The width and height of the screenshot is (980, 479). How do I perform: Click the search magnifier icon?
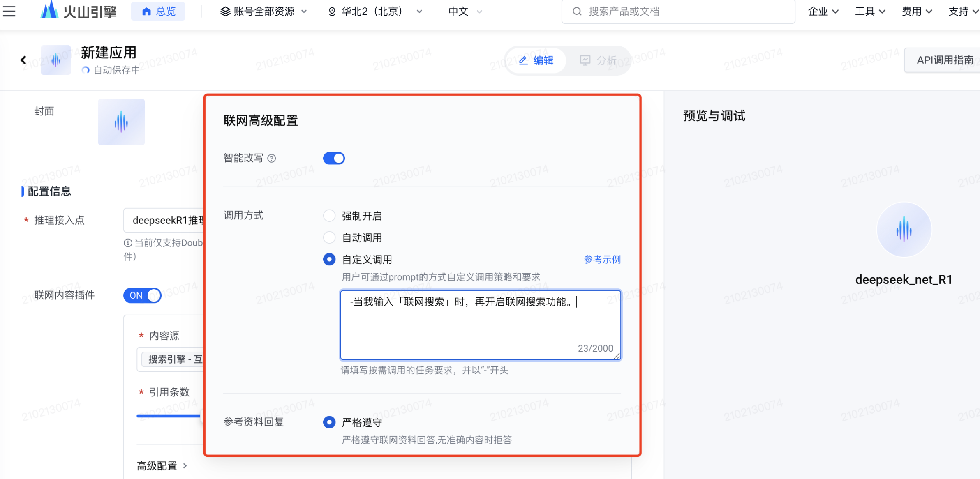[577, 12]
